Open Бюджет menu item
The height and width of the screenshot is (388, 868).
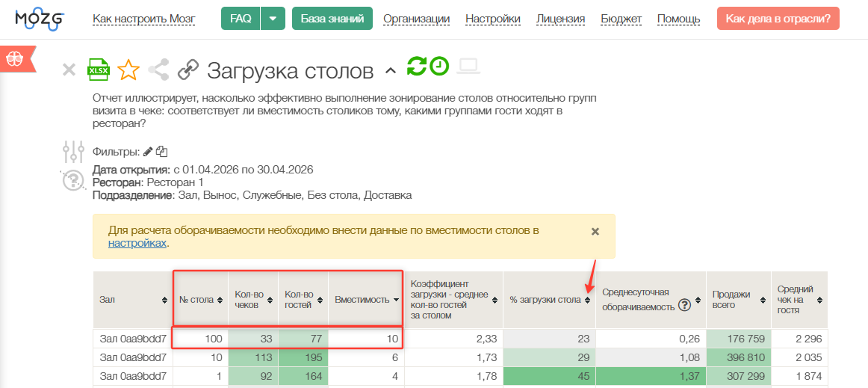(621, 19)
